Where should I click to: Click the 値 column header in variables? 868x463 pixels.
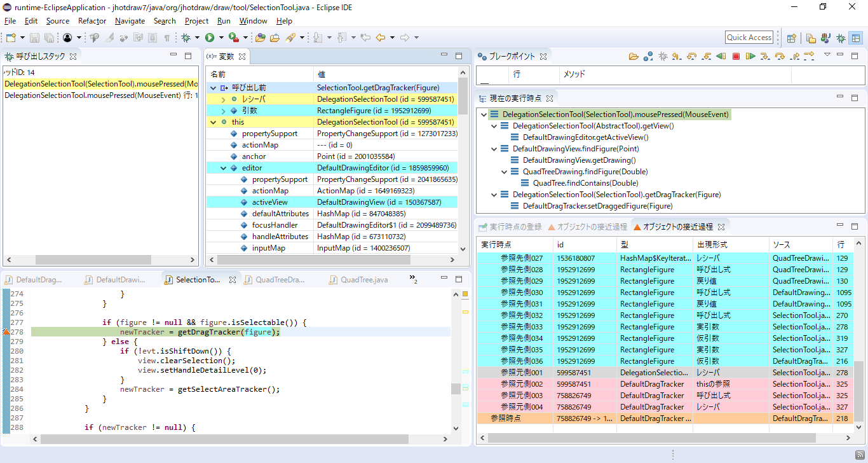tap(385, 74)
